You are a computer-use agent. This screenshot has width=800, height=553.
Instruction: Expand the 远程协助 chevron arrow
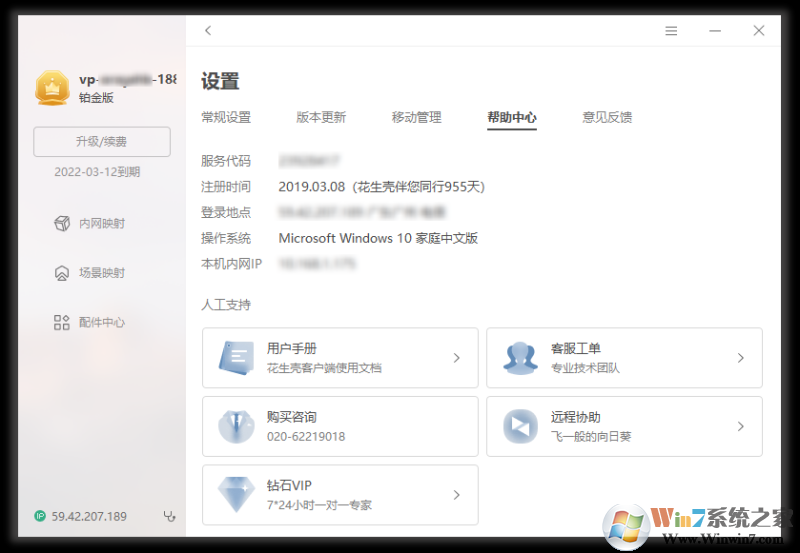[x=741, y=426]
